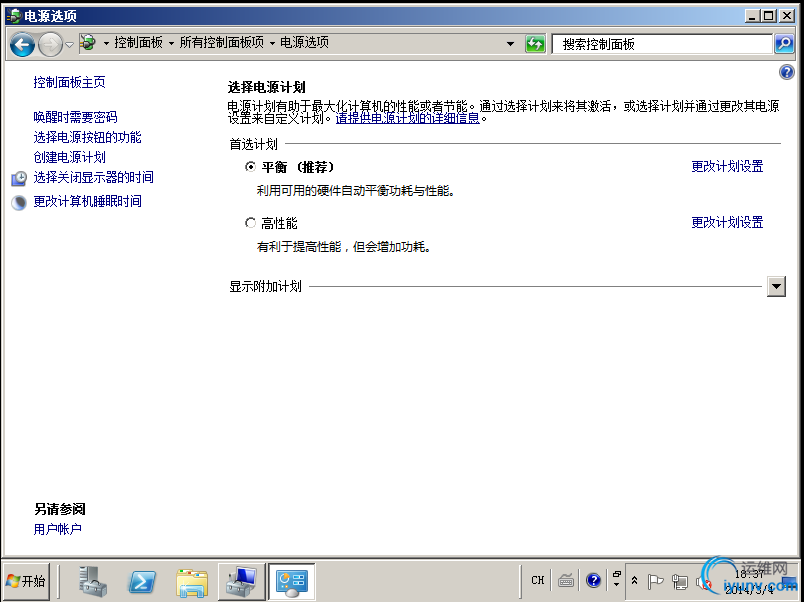Show hidden tray icons chevron
This screenshot has height=602, width=804.
[x=634, y=581]
